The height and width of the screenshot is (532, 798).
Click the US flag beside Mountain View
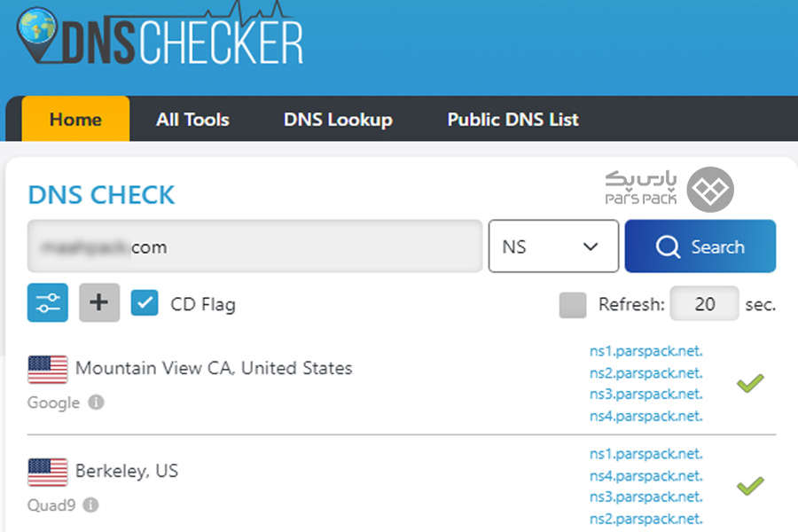pos(48,369)
